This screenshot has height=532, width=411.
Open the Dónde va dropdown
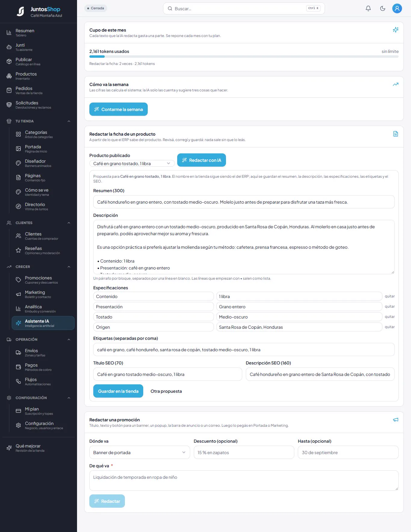pos(140,452)
